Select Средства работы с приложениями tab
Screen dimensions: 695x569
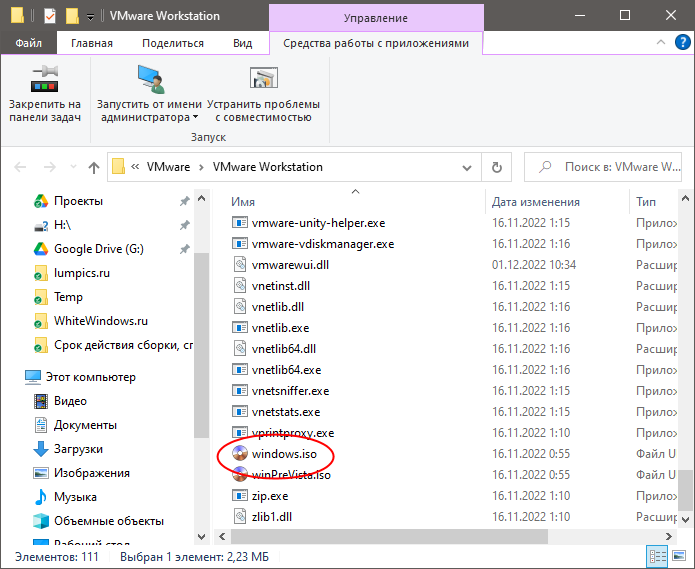376,43
